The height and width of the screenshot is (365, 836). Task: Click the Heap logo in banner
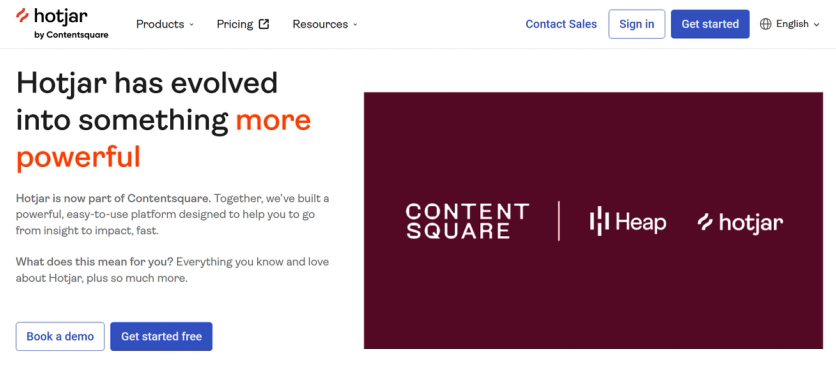pos(628,221)
